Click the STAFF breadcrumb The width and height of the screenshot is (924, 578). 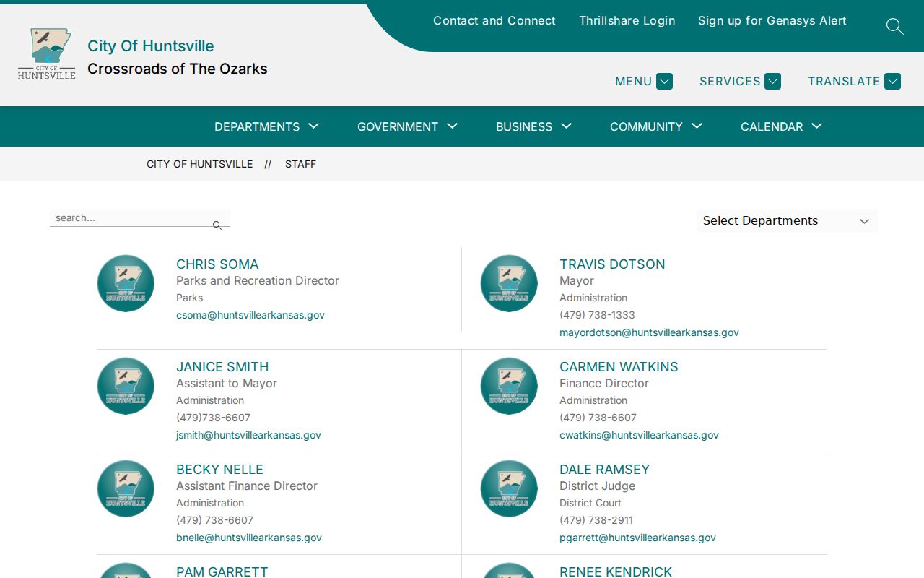[300, 164]
